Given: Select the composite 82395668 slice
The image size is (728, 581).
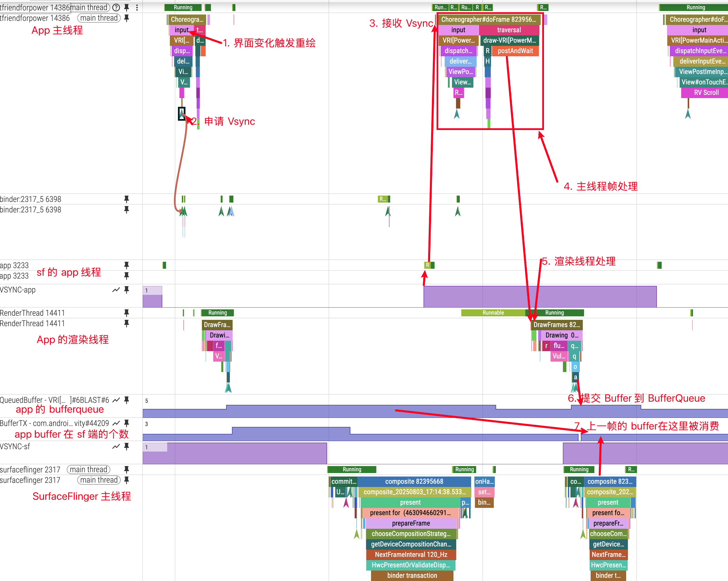Looking at the screenshot, I should point(414,481).
